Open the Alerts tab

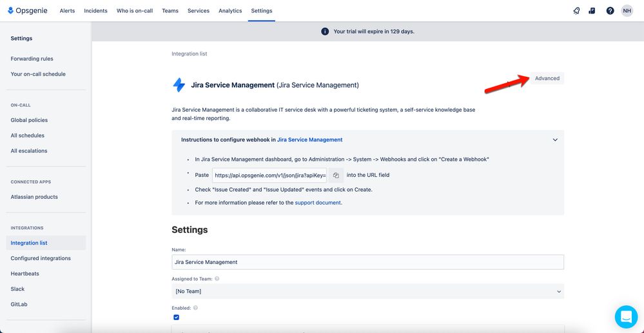tap(67, 11)
